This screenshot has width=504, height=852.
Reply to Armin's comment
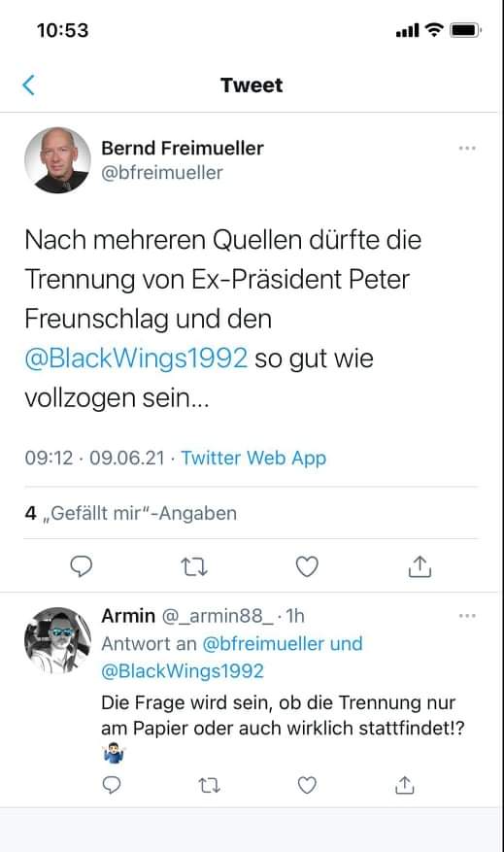[x=112, y=785]
